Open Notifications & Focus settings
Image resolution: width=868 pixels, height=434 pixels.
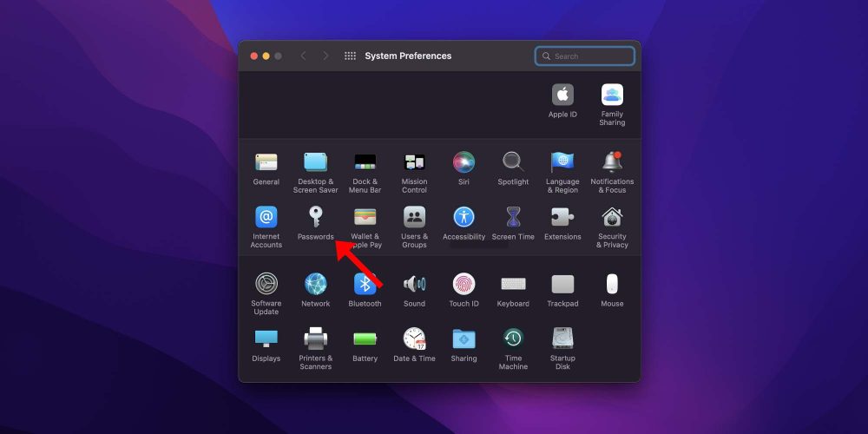click(612, 162)
